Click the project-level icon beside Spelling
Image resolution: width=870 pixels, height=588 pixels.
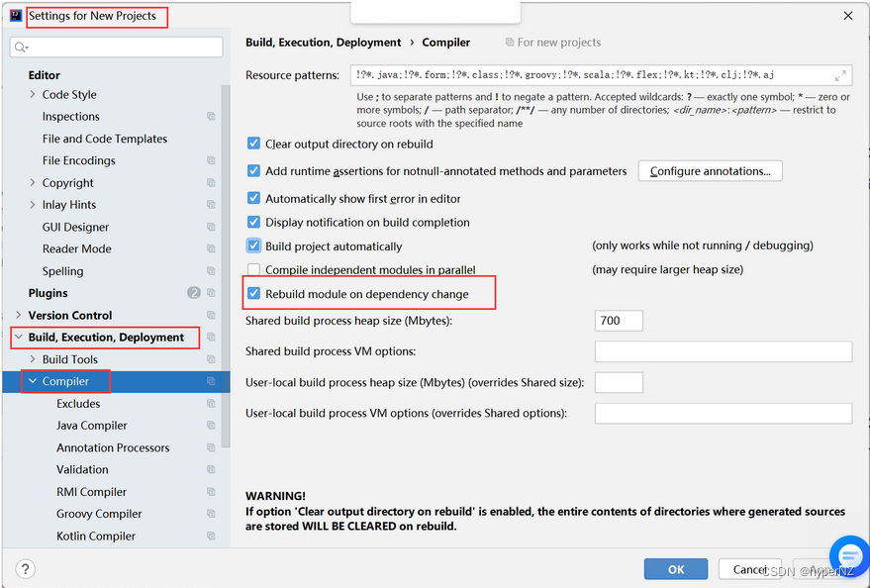coord(211,270)
